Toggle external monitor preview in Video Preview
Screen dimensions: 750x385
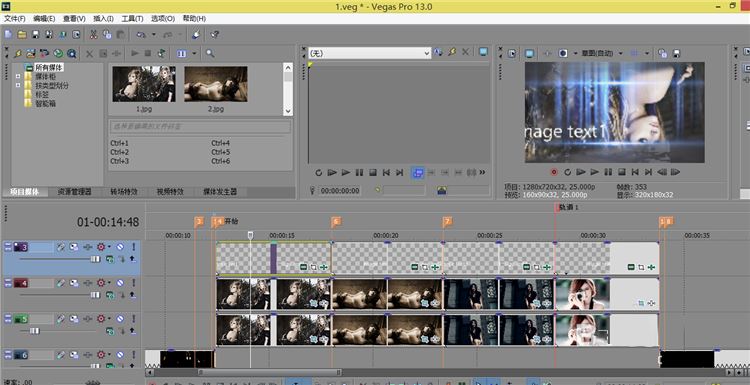point(529,54)
